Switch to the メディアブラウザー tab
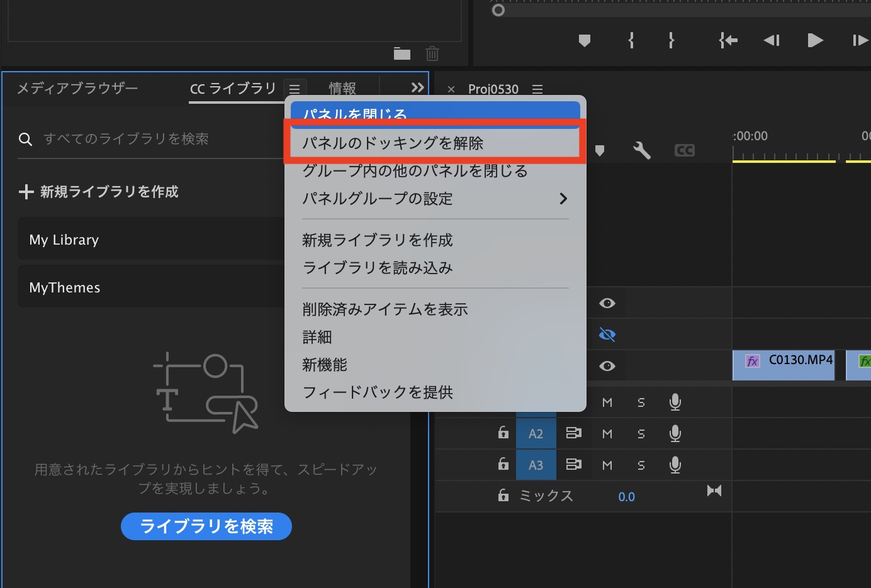 (77, 89)
